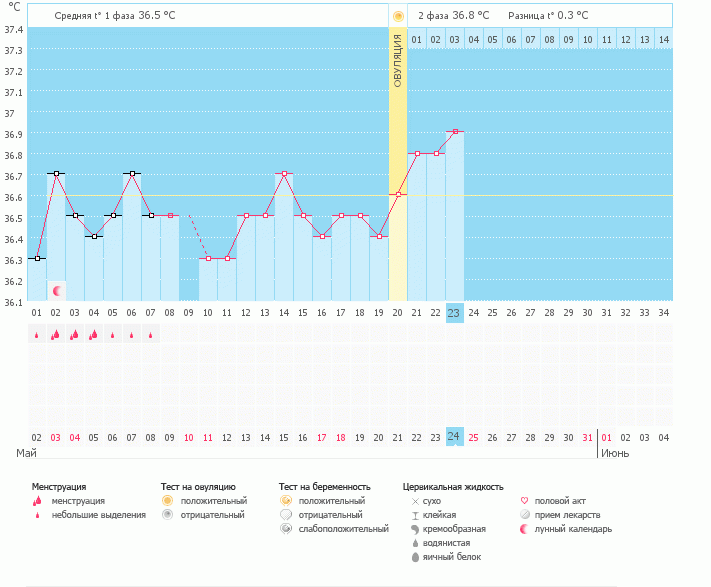Click the «2 фаза 36.8 °C» header text
Screen dimensions: 711x587
coord(453,16)
